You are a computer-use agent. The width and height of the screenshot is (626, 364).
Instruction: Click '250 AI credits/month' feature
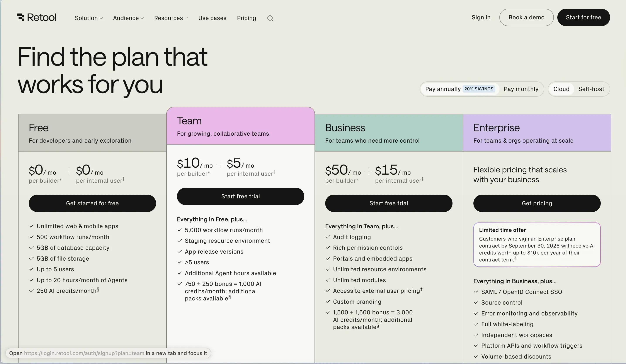[68, 291]
